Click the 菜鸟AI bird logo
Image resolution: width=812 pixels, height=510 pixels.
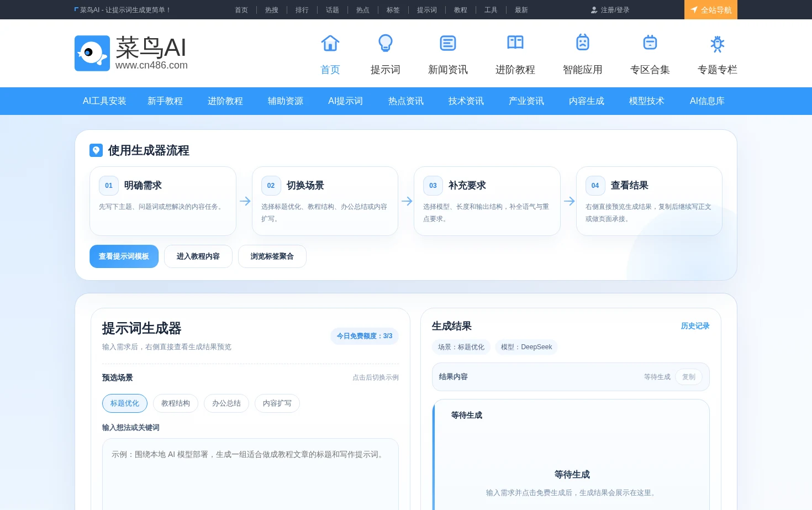[92, 53]
